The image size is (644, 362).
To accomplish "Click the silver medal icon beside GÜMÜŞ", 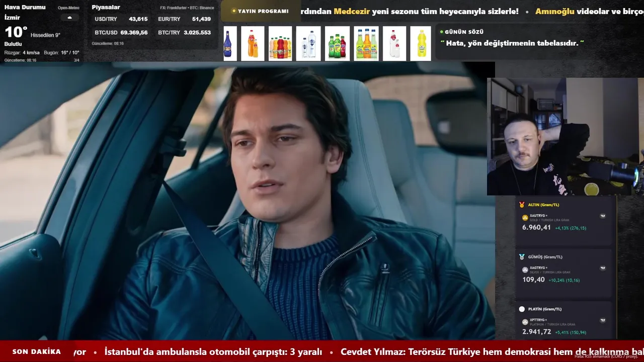I will [x=522, y=256].
